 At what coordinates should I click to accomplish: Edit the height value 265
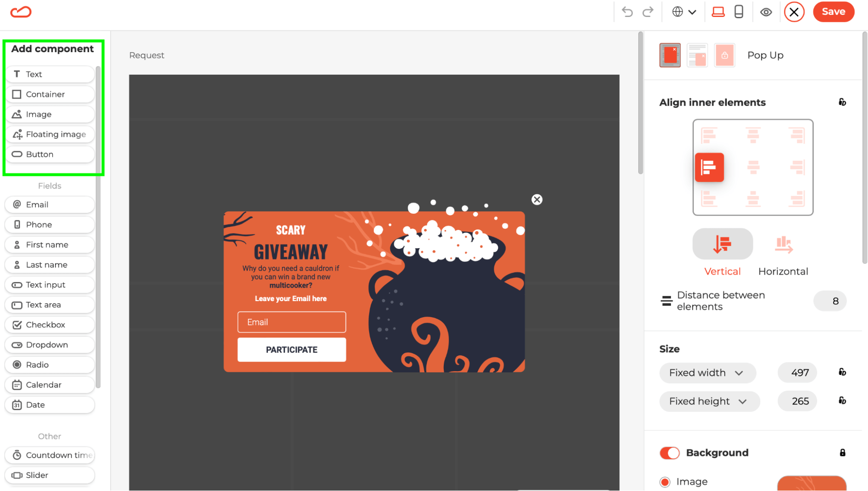click(797, 401)
